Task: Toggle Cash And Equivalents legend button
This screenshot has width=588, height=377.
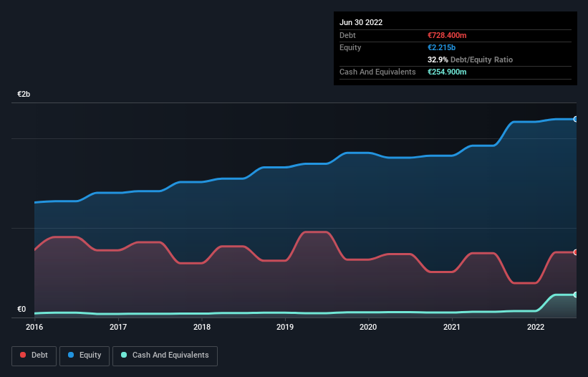Action: [x=165, y=355]
